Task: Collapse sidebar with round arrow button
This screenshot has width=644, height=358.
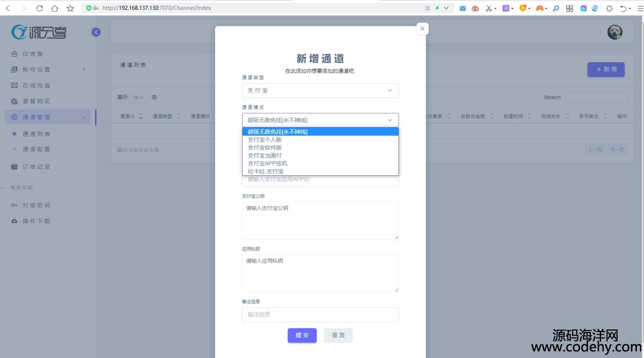Action: (x=96, y=32)
